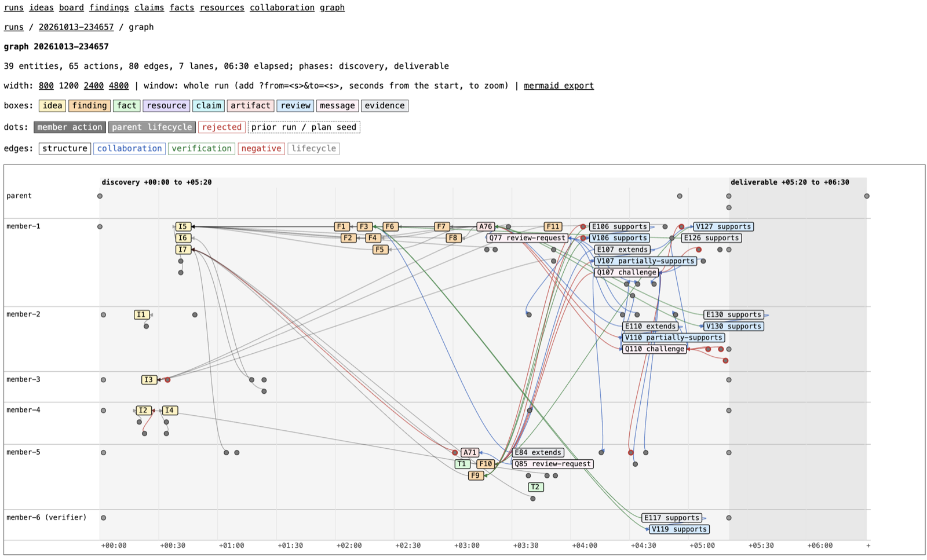Select idea node I7

pyautogui.click(x=183, y=250)
